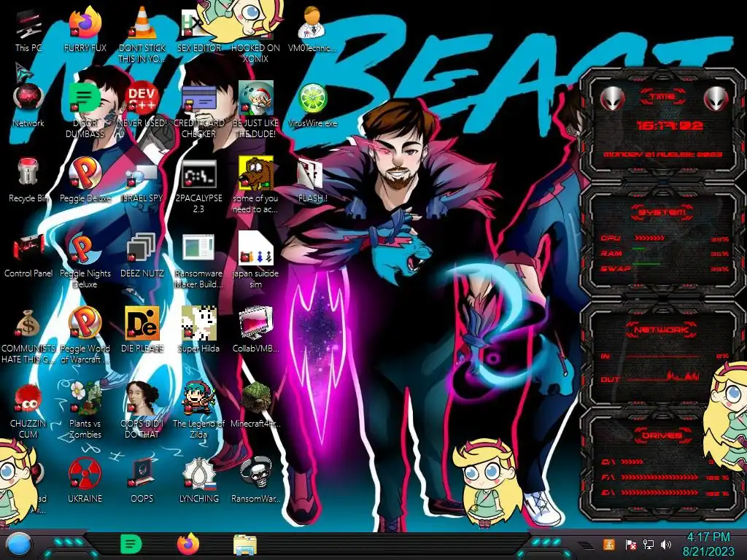The height and width of the screenshot is (560, 747).
Task: Launch Peggle Deluxe
Action: point(85,180)
